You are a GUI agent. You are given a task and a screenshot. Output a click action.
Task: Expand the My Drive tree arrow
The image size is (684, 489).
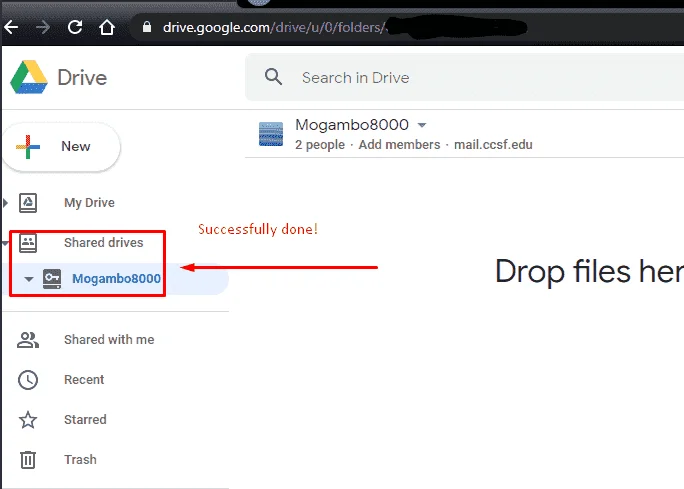[5, 203]
